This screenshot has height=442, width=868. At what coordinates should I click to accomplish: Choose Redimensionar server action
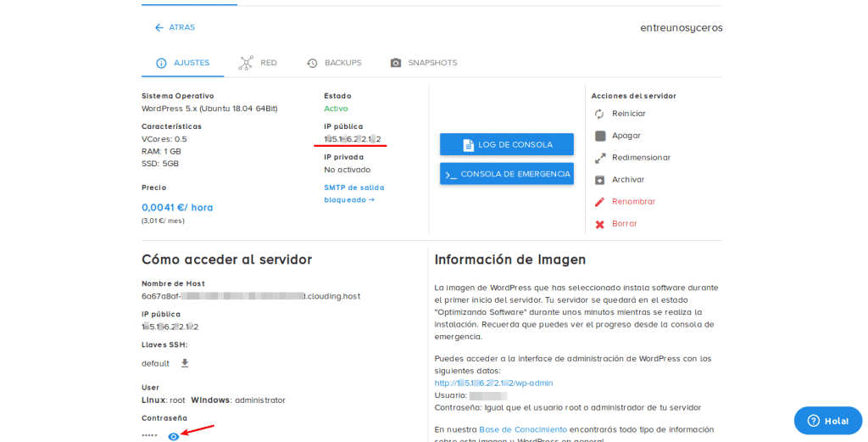click(x=641, y=158)
